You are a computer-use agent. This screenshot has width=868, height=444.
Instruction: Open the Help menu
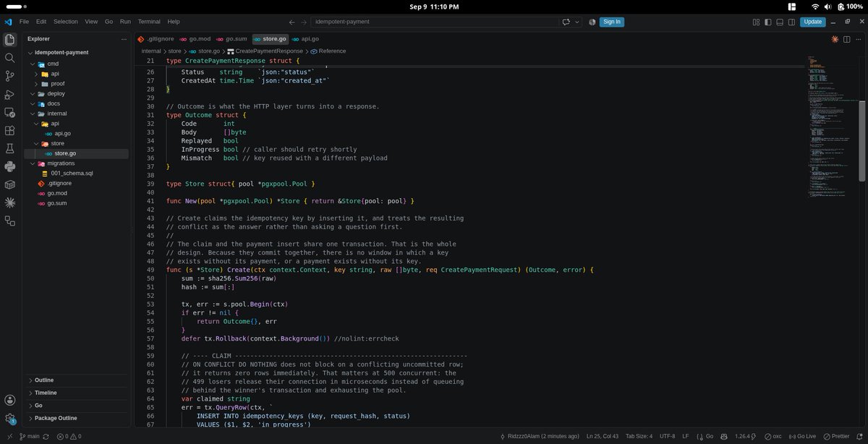[174, 22]
